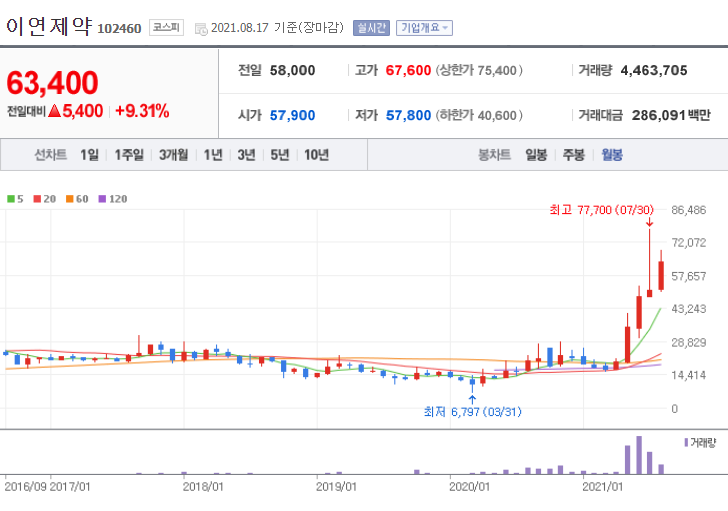This screenshot has height=511, width=728.
Task: Click the 14,414 y-axis label
Action: click(x=689, y=375)
